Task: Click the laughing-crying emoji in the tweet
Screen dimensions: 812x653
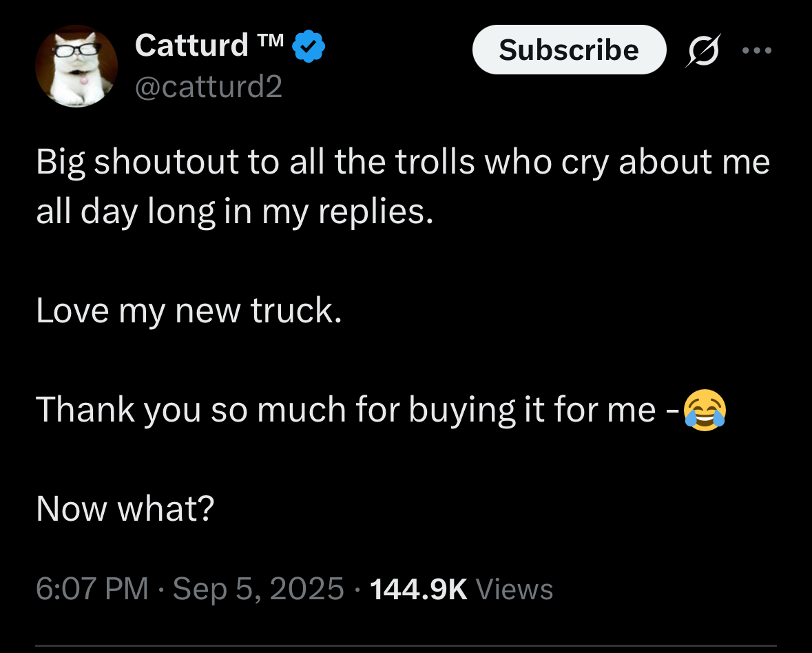Action: (x=705, y=410)
